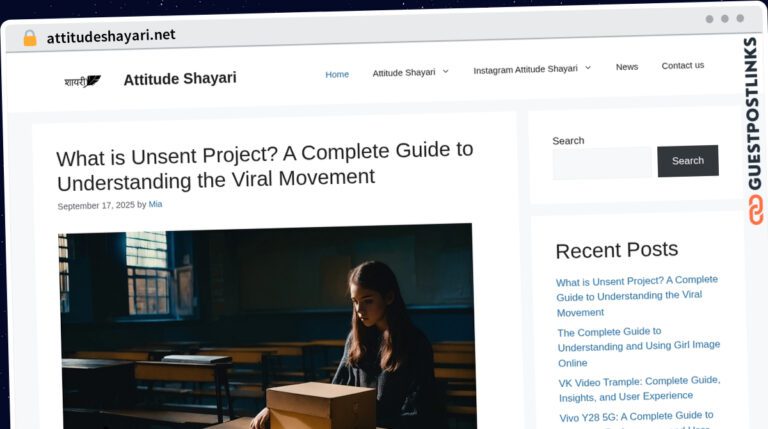Open the 'What is Unsent Project?' article headline
The height and width of the screenshot is (429, 768).
tap(264, 166)
